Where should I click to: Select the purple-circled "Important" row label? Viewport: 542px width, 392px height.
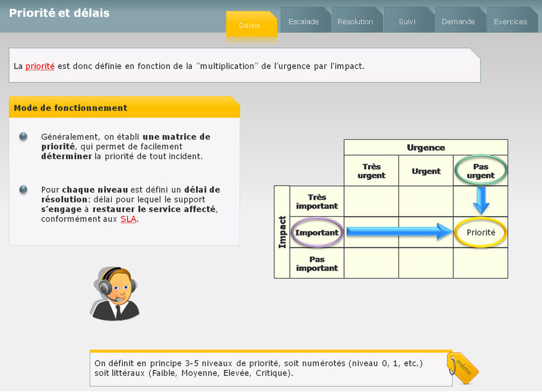[317, 232]
